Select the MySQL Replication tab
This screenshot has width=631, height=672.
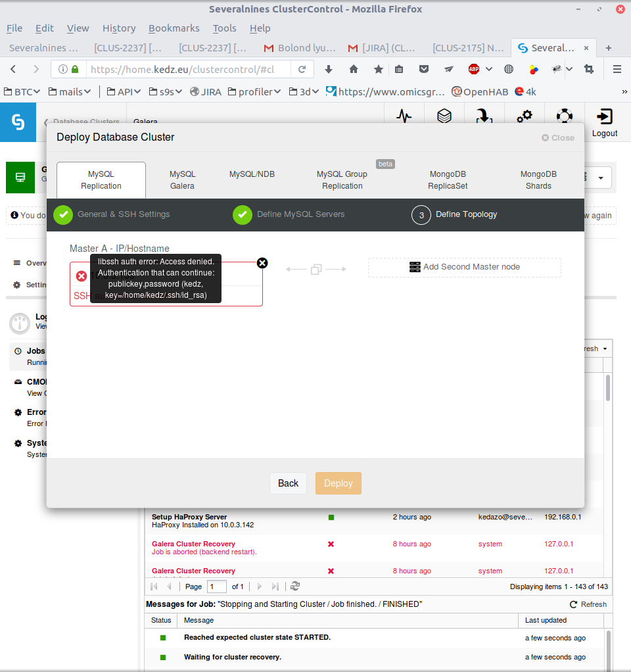[x=101, y=180]
